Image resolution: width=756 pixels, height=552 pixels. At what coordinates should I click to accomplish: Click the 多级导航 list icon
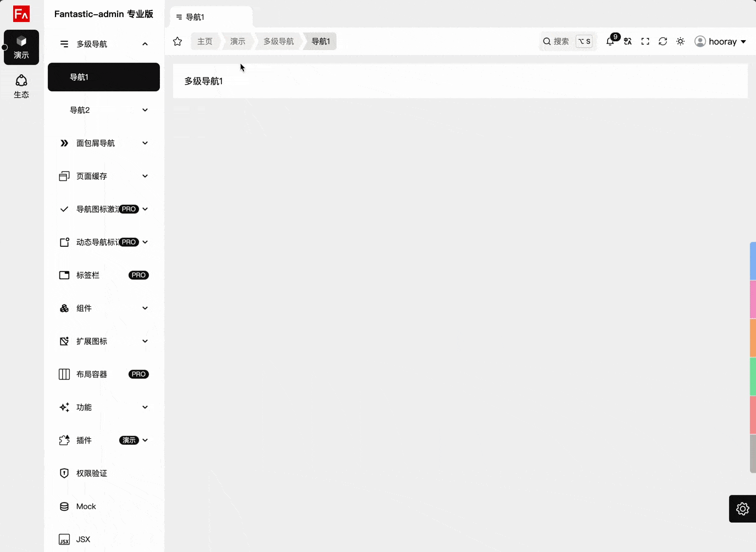[x=64, y=44]
